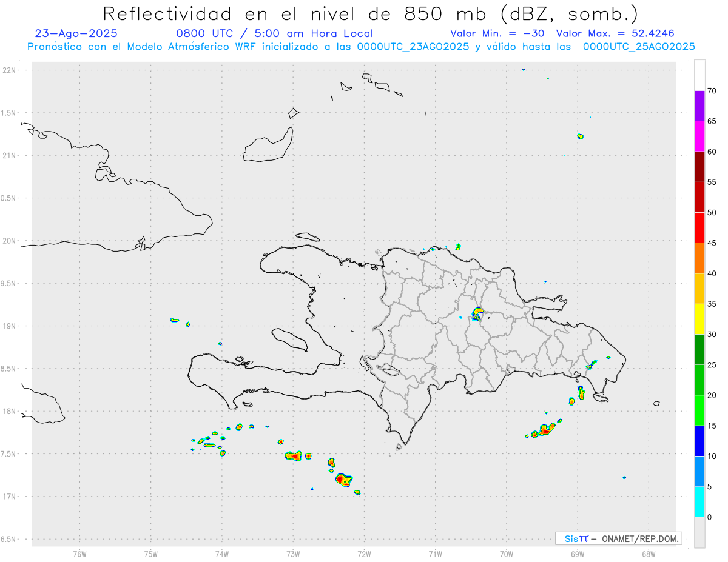This screenshot has height=562, width=728.
Task: Click the '18N' latitude label
Action: pos(9,411)
